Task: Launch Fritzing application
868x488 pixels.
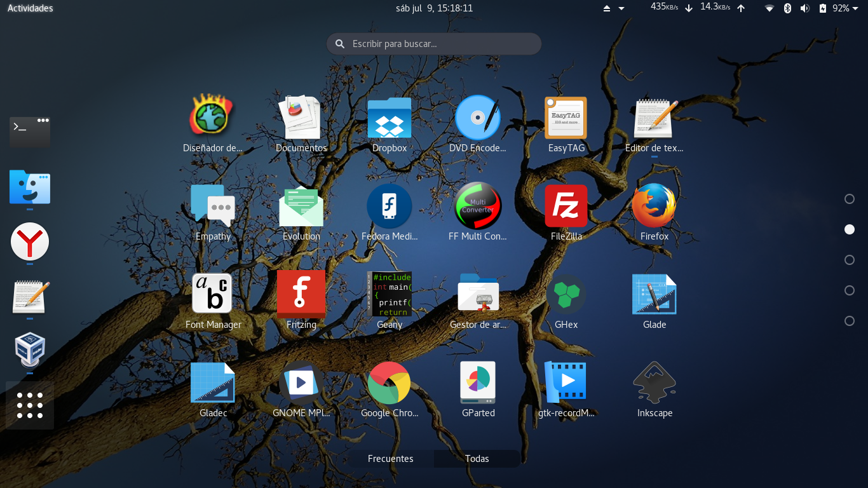Action: pyautogui.click(x=301, y=294)
